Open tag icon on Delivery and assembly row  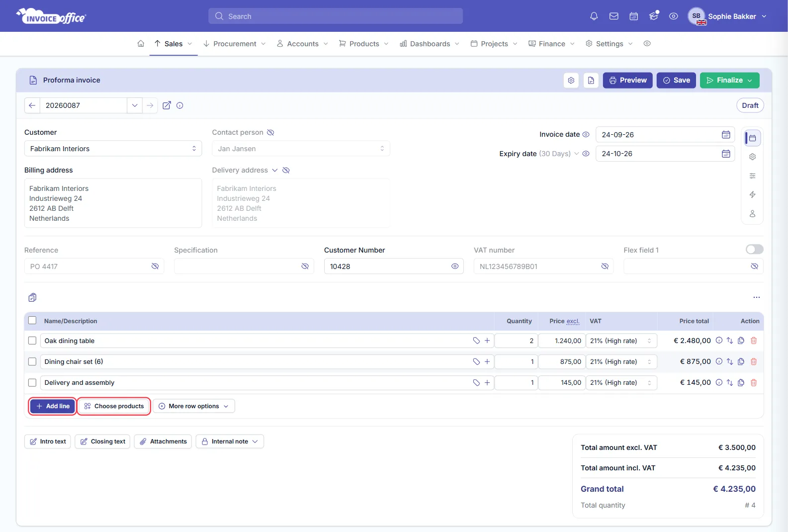[x=476, y=382]
